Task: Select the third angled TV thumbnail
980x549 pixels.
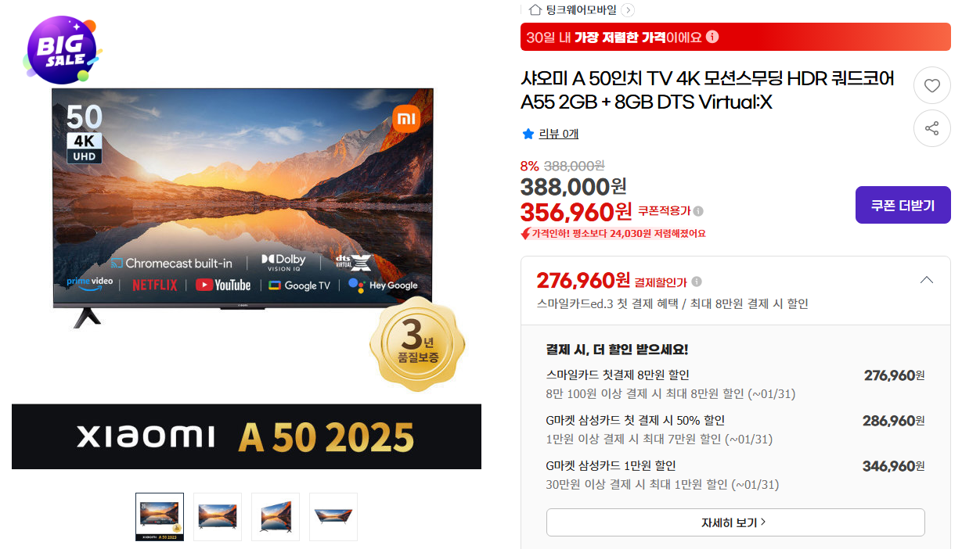Action: 276,517
